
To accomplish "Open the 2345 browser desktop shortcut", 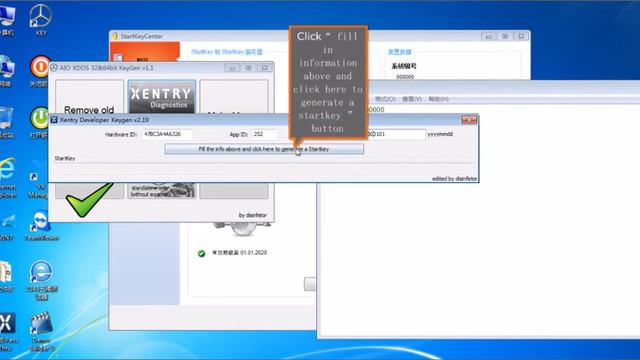I will pos(41,280).
